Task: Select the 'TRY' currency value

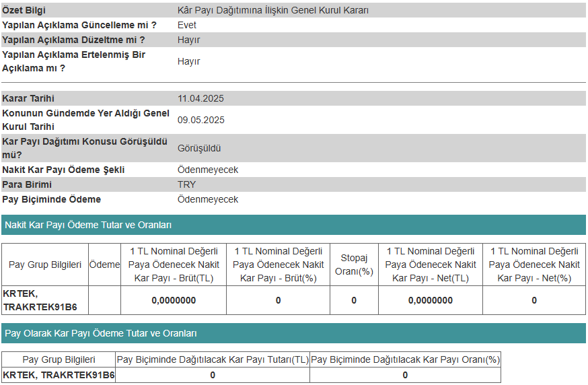Action: [x=186, y=184]
